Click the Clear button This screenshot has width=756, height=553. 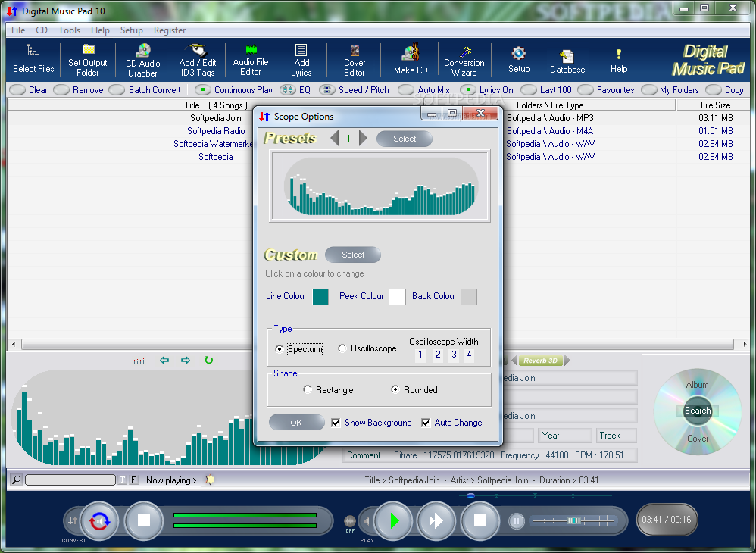[x=29, y=90]
